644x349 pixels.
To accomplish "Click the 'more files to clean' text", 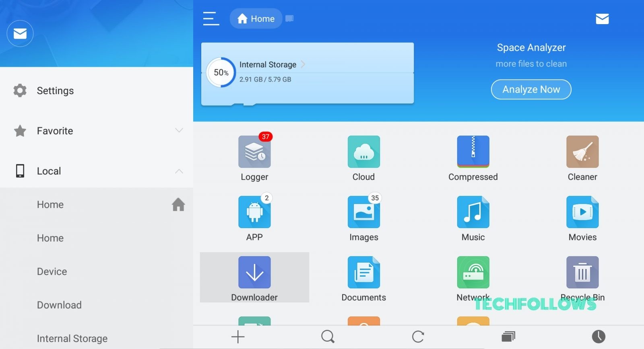I will 531,64.
